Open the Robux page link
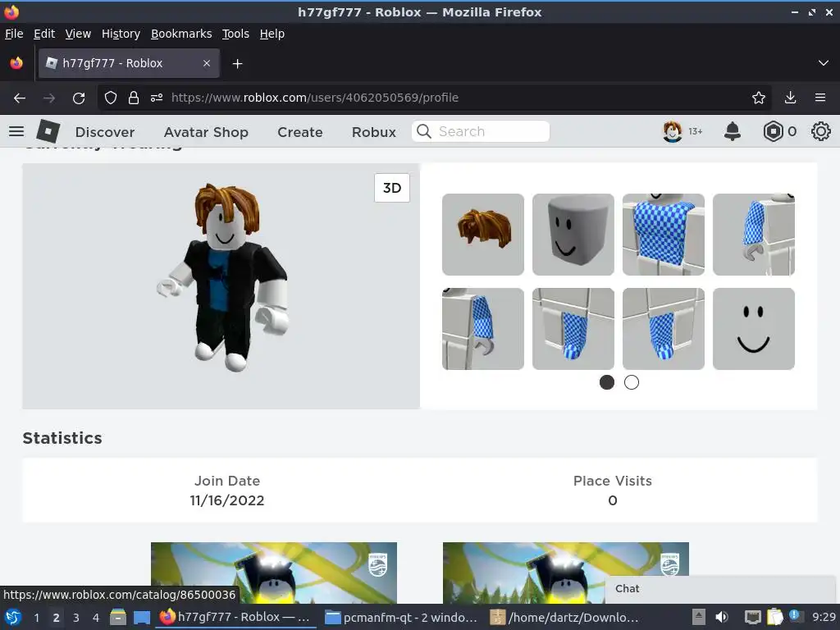 [x=374, y=132]
